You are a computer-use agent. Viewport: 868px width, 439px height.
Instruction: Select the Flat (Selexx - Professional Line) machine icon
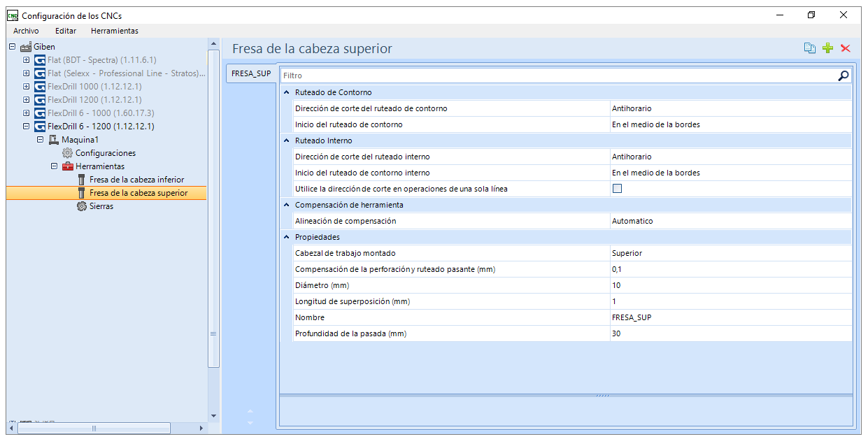pos(40,73)
